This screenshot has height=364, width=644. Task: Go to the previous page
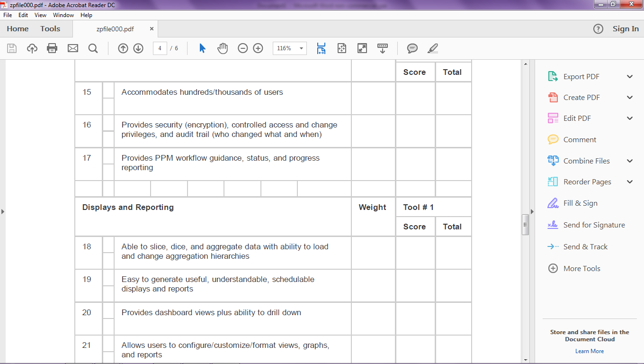click(123, 48)
